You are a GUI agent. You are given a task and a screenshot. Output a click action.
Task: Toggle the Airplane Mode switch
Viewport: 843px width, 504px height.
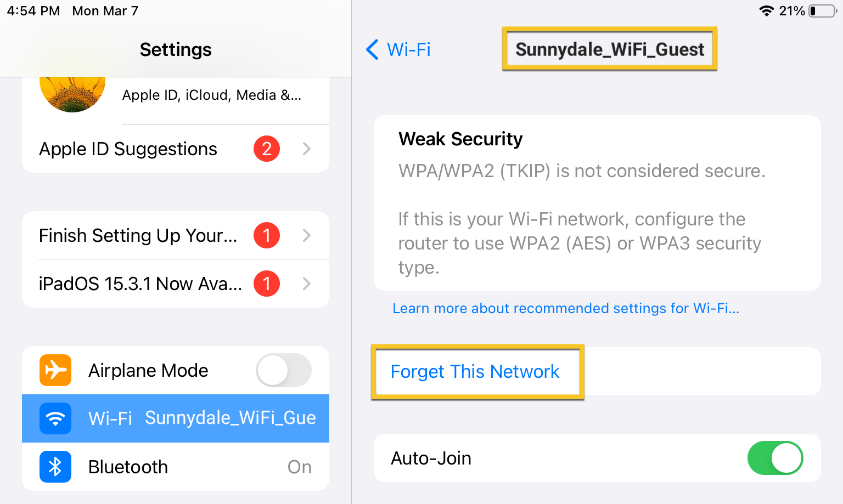pyautogui.click(x=283, y=370)
